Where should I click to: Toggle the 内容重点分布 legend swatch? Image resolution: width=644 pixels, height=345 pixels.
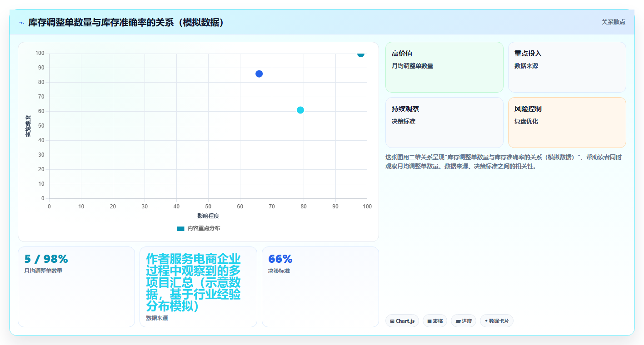point(180,228)
